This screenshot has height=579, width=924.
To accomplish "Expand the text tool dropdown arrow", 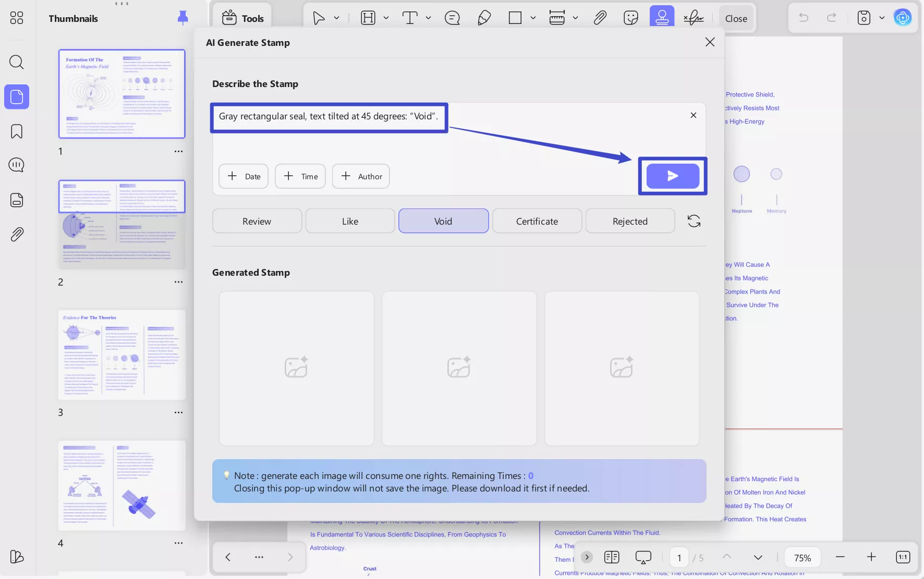I will click(428, 18).
